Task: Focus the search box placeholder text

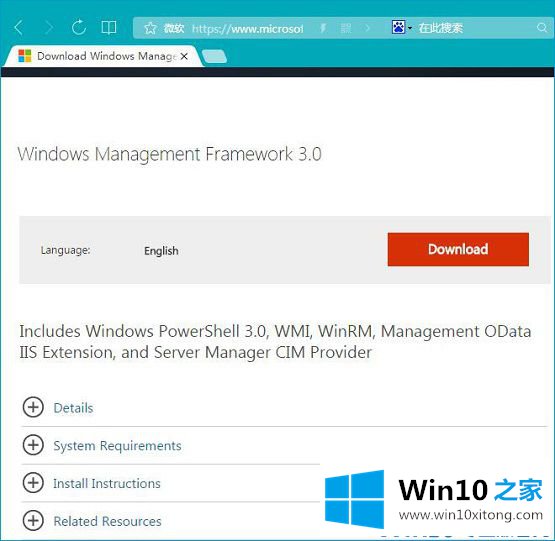Action: click(441, 28)
